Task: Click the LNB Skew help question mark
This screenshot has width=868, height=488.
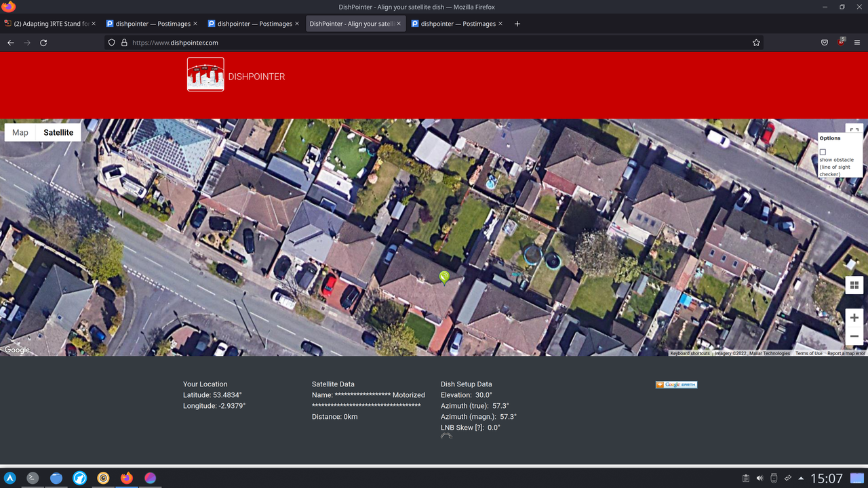Action: 478,428
